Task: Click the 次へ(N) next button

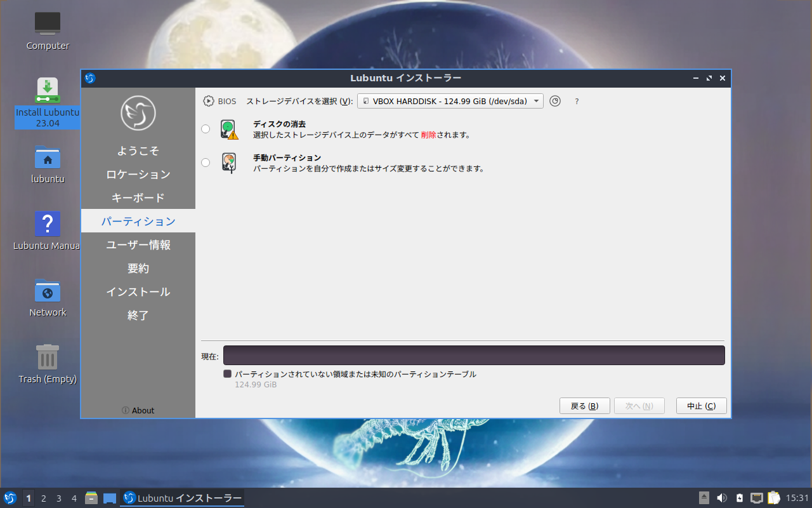Action: coord(639,406)
